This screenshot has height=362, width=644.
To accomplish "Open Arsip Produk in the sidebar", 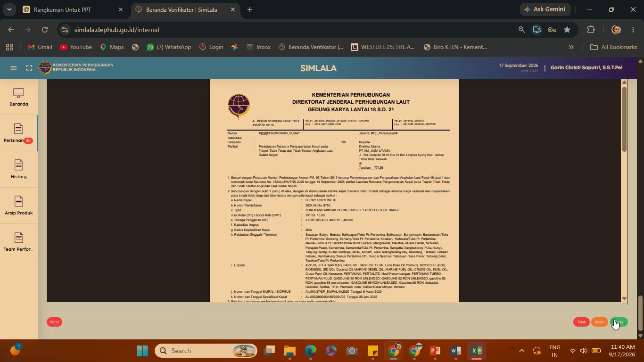I will [x=19, y=206].
